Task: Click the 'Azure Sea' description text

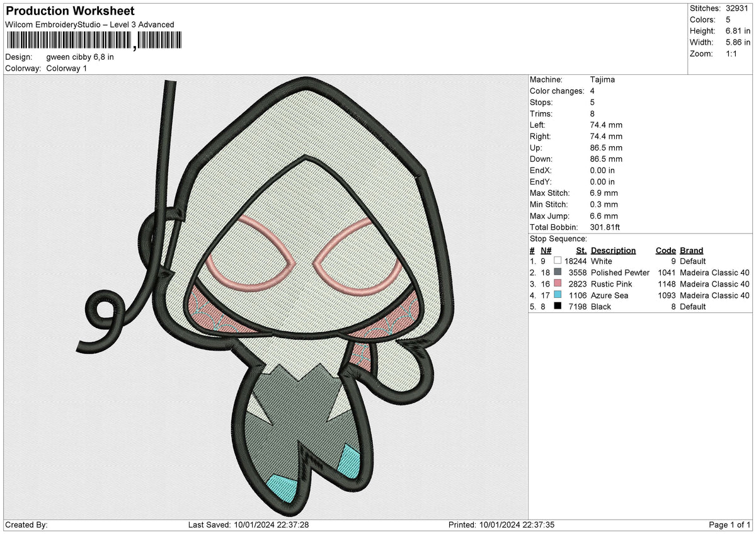Action: coord(609,295)
